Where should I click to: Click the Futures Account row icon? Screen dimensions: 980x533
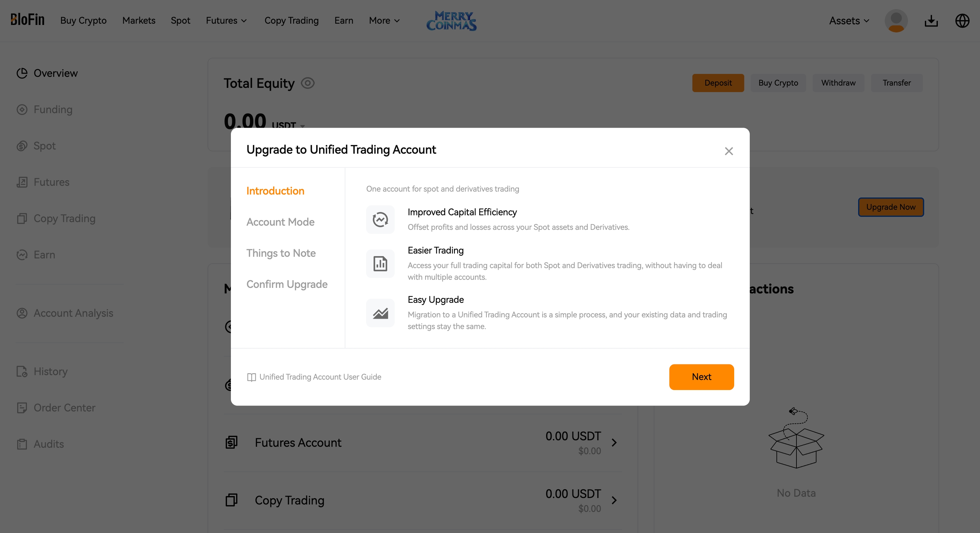231,443
